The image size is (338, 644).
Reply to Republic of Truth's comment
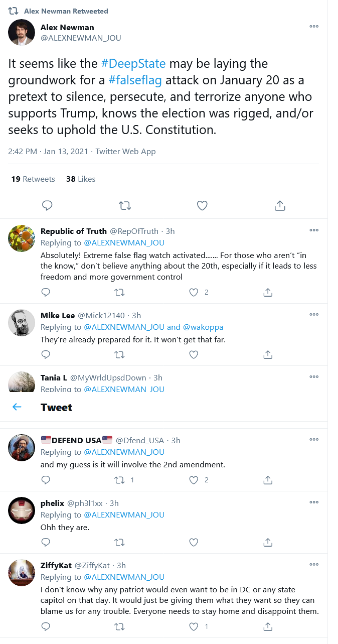(46, 292)
